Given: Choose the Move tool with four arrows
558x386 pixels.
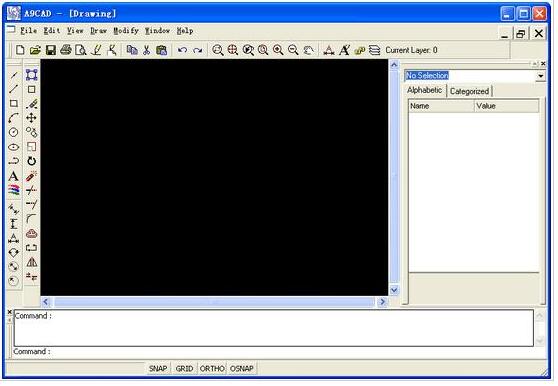Looking at the screenshot, I should point(31,118).
